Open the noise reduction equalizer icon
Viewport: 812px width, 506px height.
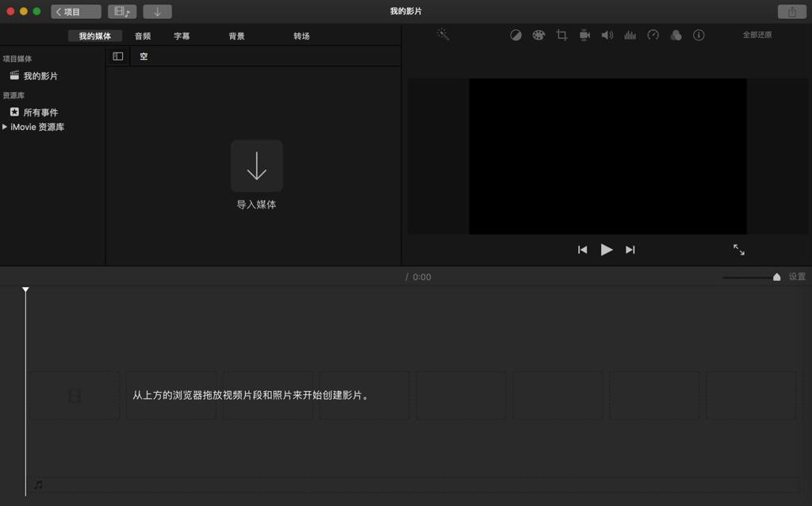click(630, 35)
